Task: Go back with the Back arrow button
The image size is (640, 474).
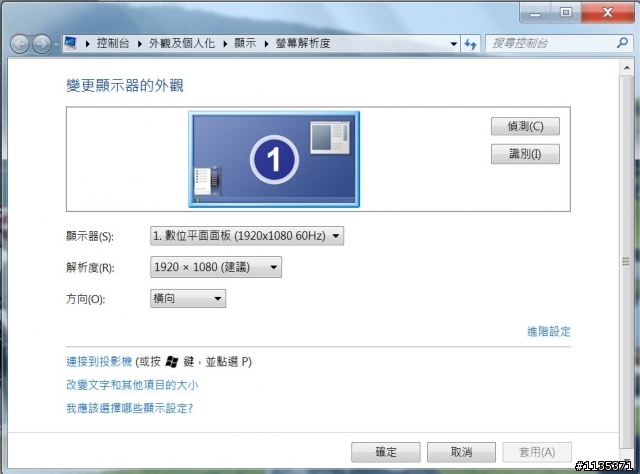Action: pyautogui.click(x=19, y=44)
